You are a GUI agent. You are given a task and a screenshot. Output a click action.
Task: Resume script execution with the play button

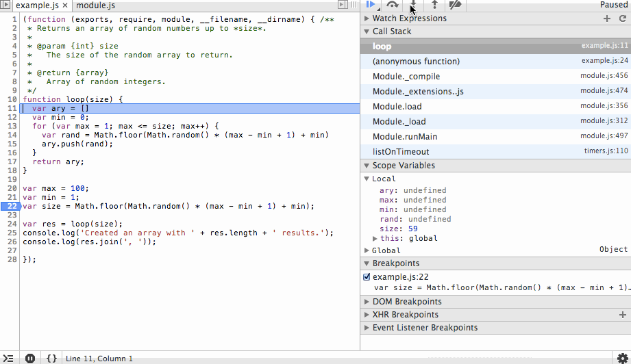[x=370, y=5]
